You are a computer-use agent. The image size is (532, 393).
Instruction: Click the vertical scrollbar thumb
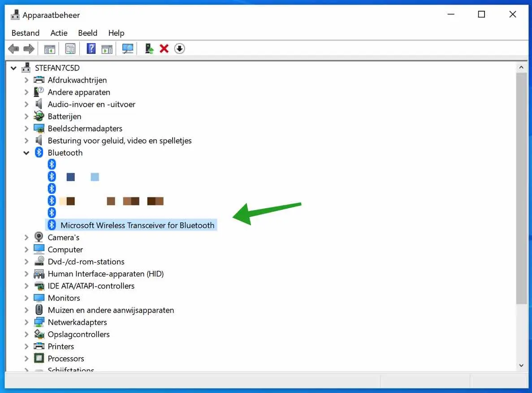[521, 188]
